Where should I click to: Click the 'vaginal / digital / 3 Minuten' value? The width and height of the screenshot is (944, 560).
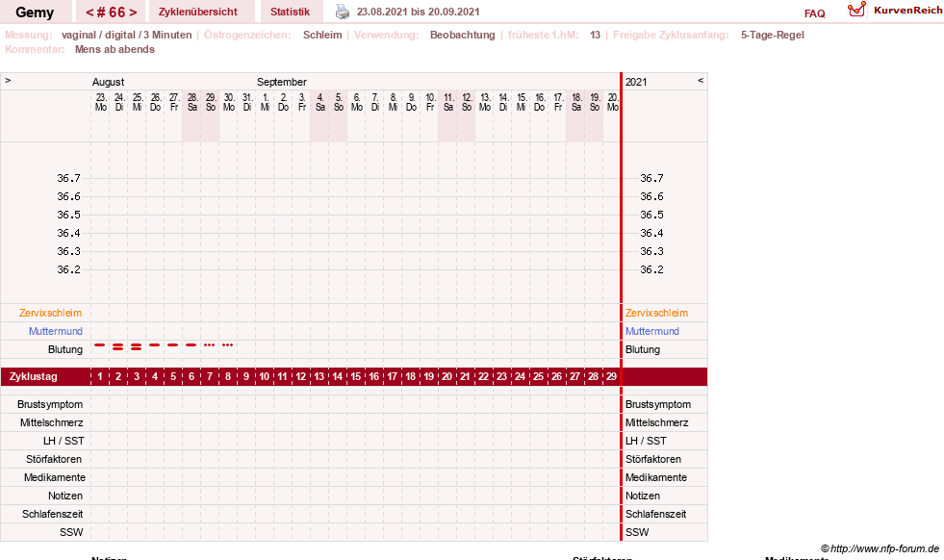point(126,35)
